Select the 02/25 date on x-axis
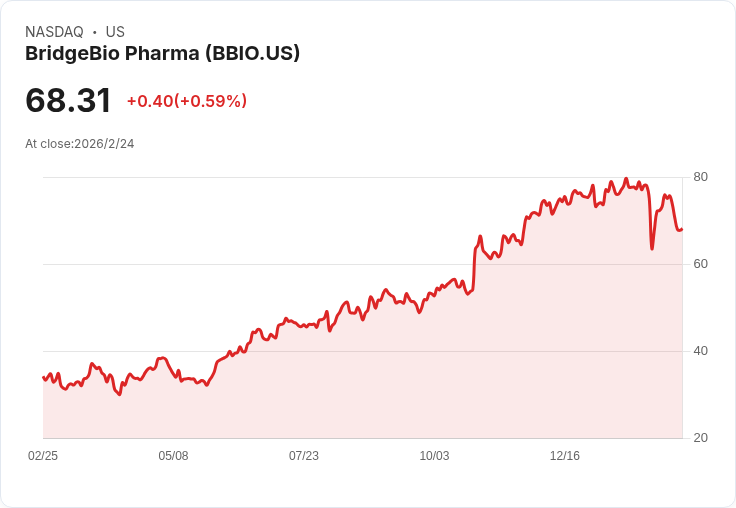 pos(43,456)
